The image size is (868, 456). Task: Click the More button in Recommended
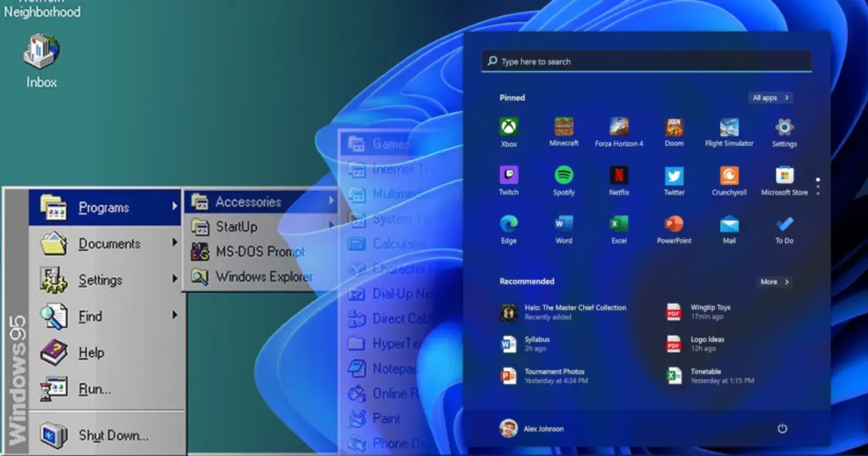click(774, 282)
